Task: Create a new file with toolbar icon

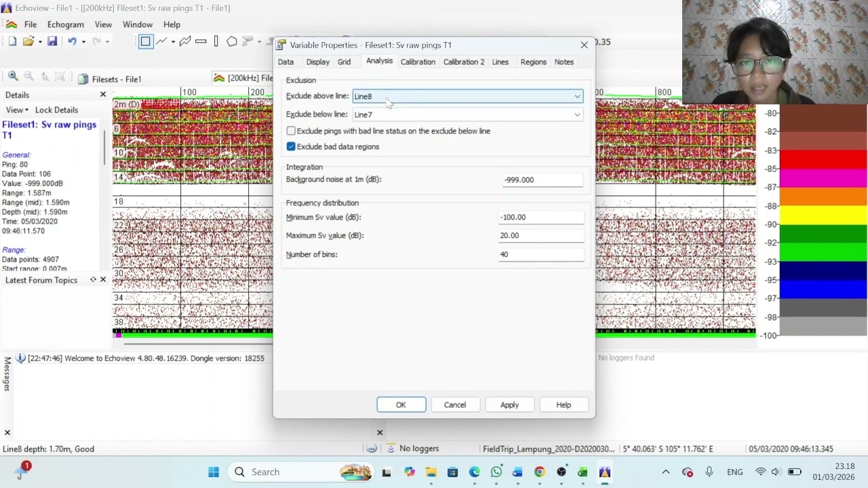Action: click(12, 41)
